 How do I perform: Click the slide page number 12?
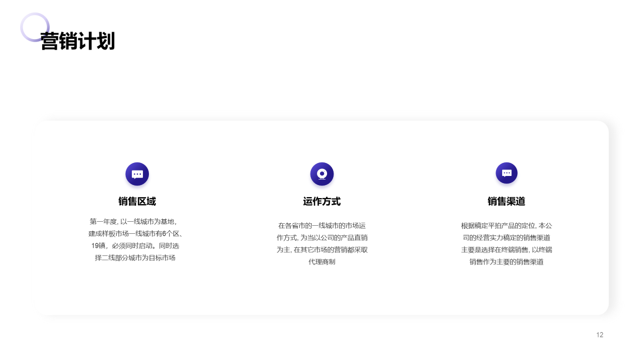[x=600, y=335]
